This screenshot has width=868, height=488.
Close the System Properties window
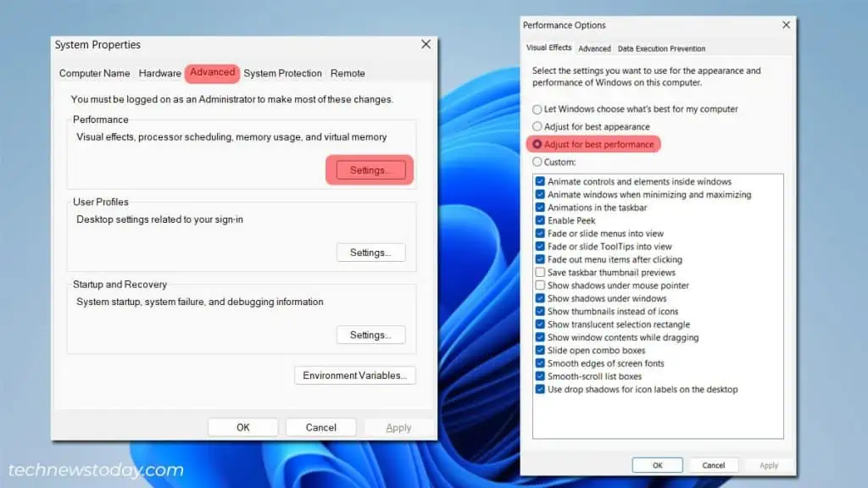[x=426, y=44]
